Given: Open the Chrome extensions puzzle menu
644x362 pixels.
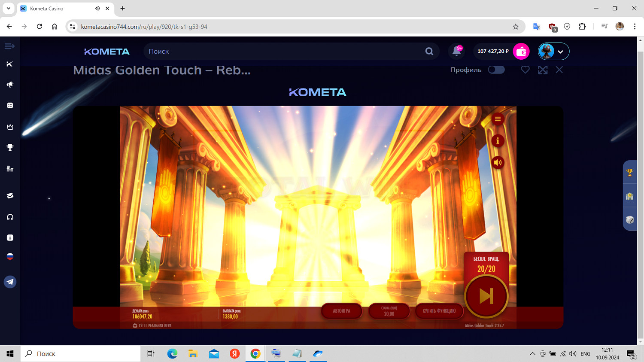Looking at the screenshot, I should tap(582, 27).
